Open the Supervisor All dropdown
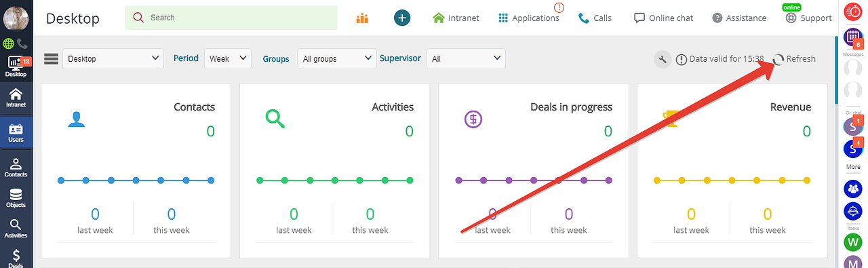 click(x=466, y=59)
